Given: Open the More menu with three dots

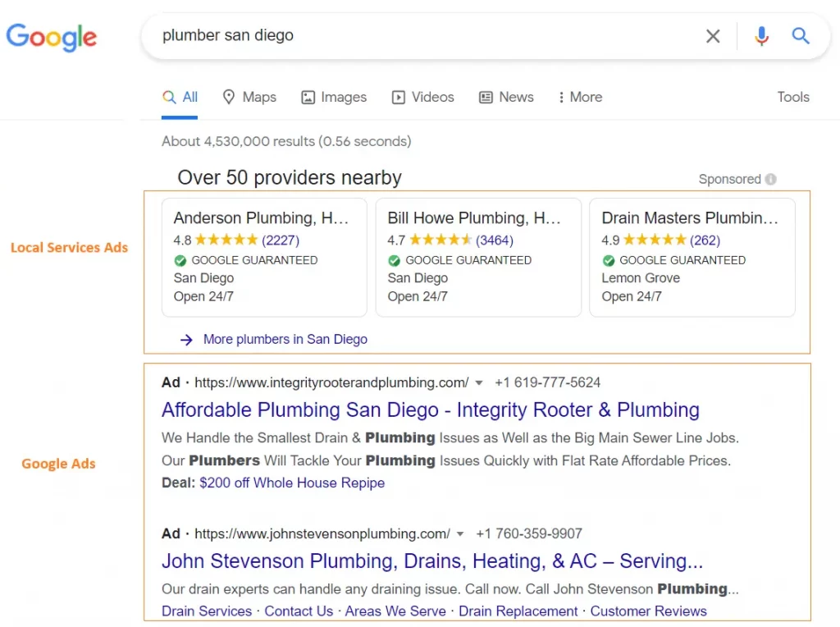Looking at the screenshot, I should 580,97.
